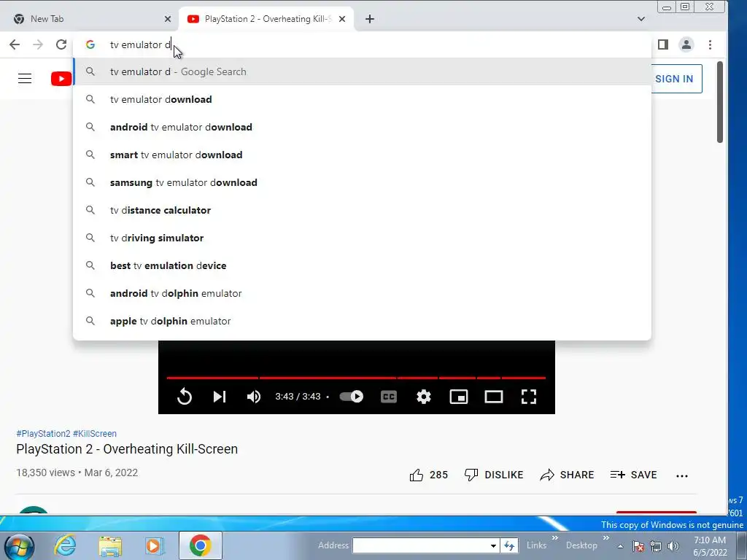This screenshot has height=560, width=747.
Task: Click the Chrome taskbar icon
Action: [201, 545]
